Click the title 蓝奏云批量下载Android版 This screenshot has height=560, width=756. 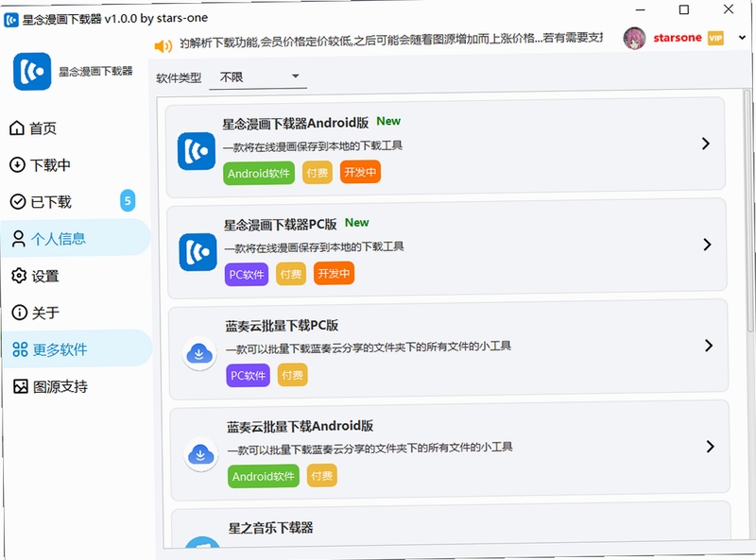(x=300, y=427)
